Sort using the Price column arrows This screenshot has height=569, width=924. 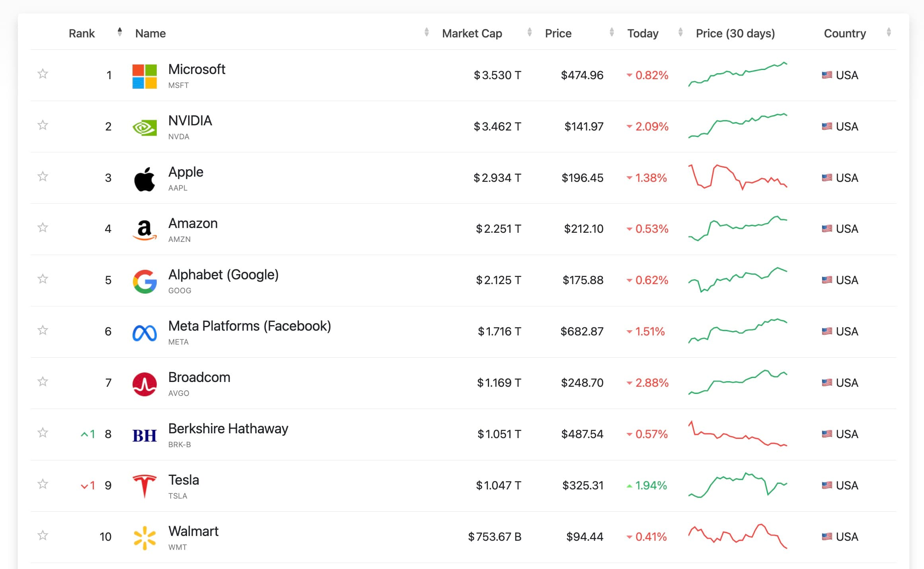pyautogui.click(x=612, y=32)
